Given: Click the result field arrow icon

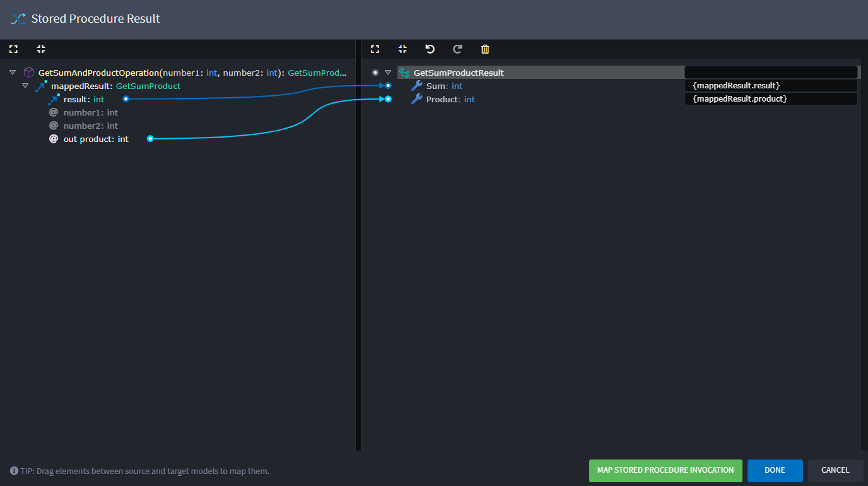Looking at the screenshot, I should coord(54,99).
